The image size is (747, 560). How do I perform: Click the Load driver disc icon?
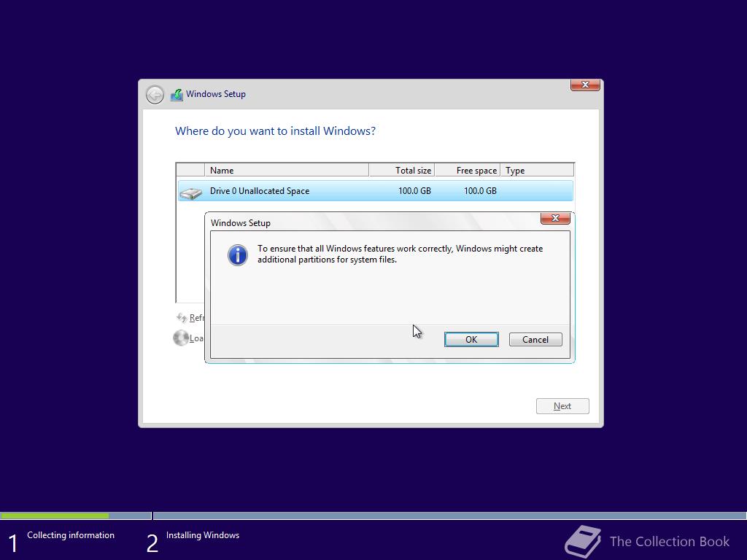point(181,338)
